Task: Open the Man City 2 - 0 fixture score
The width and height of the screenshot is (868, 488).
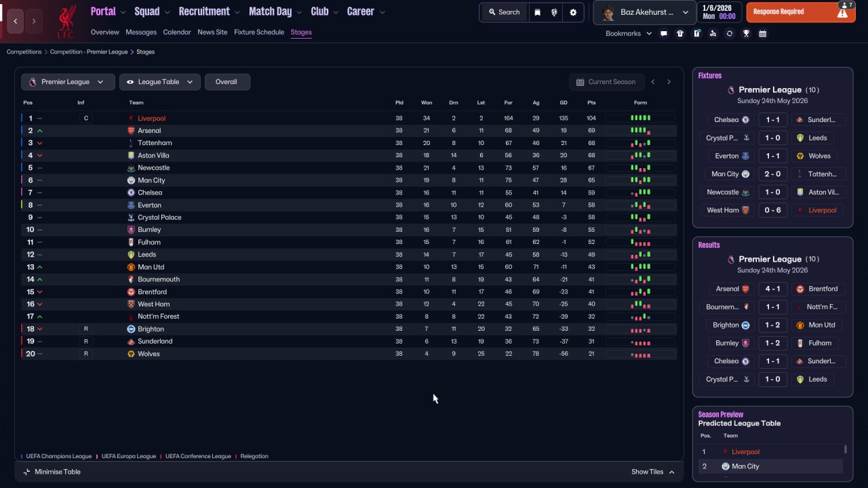Action: coord(772,174)
